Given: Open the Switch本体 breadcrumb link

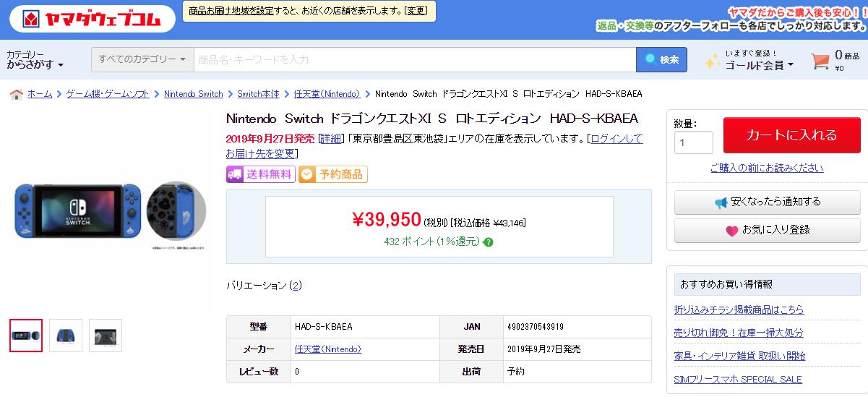Looking at the screenshot, I should click(x=258, y=94).
